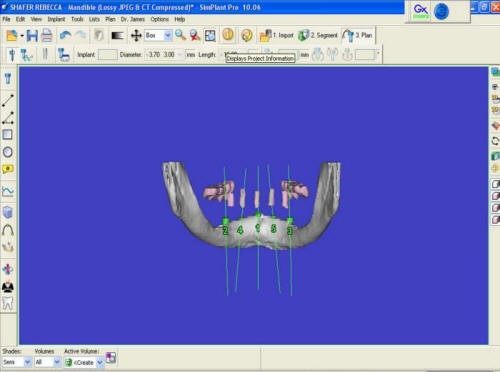
Task: Click the dental chair icon
Action: point(63,55)
